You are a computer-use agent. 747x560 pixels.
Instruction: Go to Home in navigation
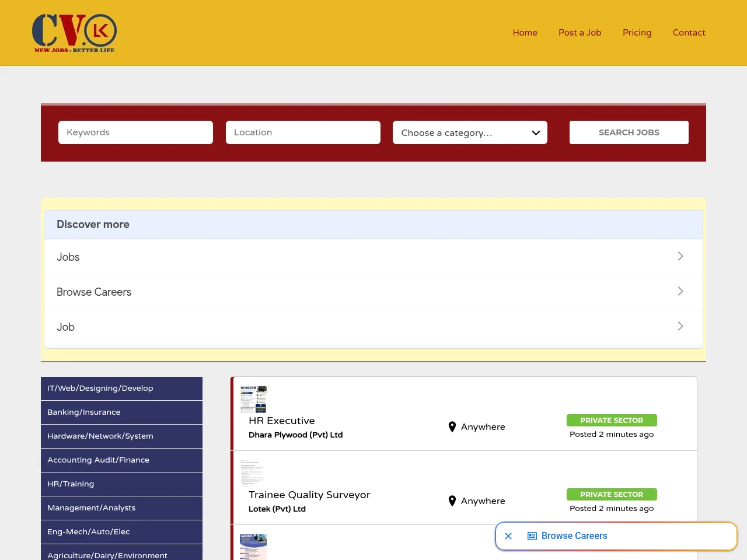525,33
